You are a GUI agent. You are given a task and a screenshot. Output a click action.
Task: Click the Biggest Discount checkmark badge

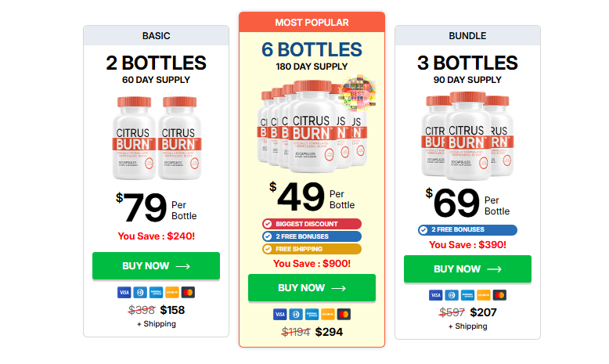pyautogui.click(x=268, y=223)
